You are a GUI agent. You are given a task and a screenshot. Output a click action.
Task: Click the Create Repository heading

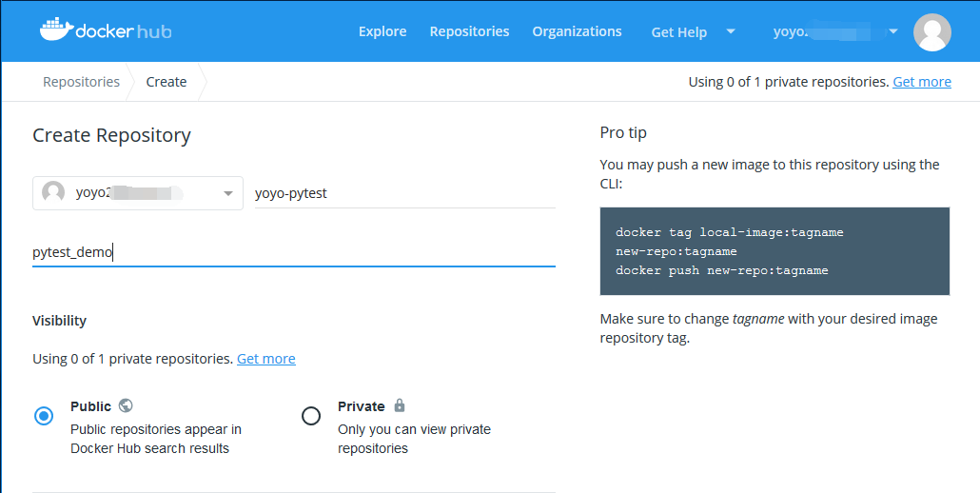[112, 135]
